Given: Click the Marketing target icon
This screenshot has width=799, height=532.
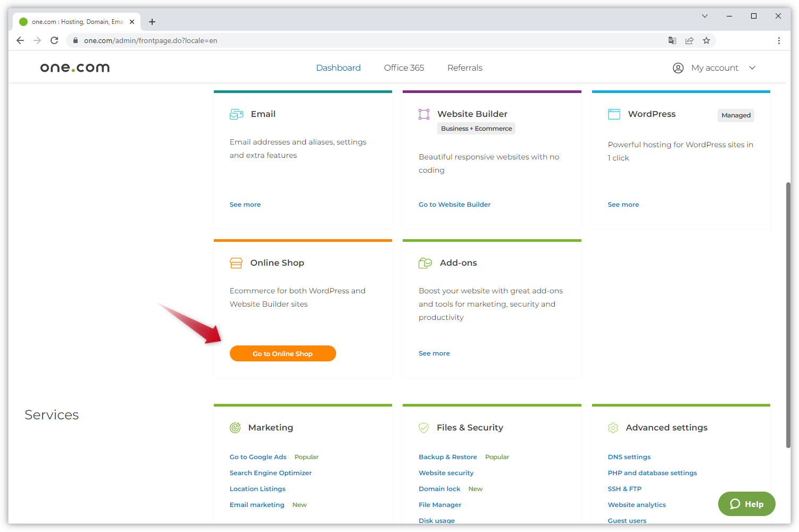Looking at the screenshot, I should tap(236, 427).
